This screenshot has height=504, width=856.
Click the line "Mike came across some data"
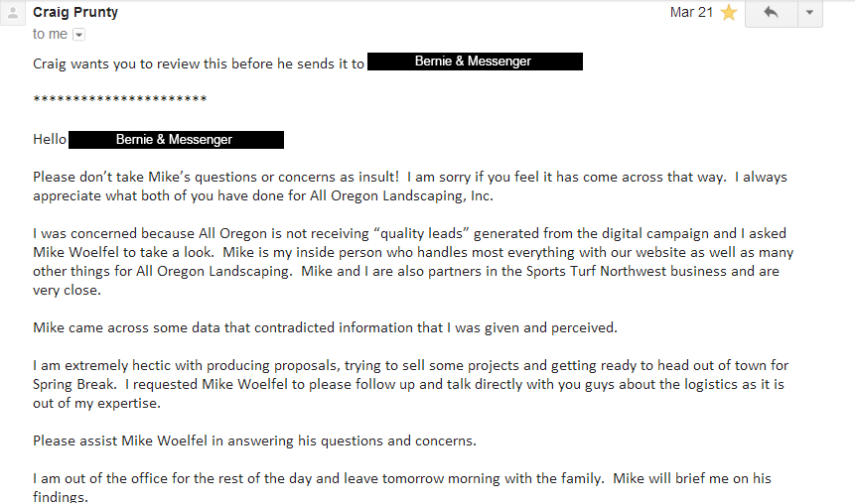click(x=325, y=327)
